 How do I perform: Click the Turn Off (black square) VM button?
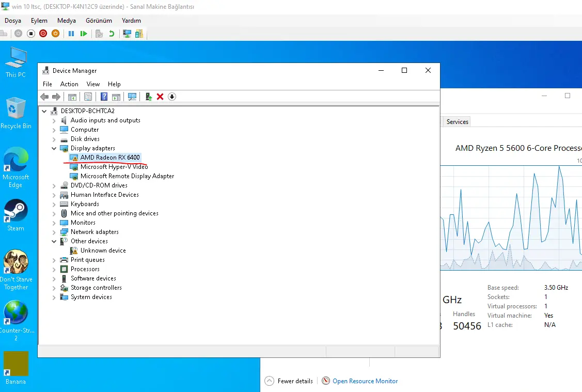31,34
